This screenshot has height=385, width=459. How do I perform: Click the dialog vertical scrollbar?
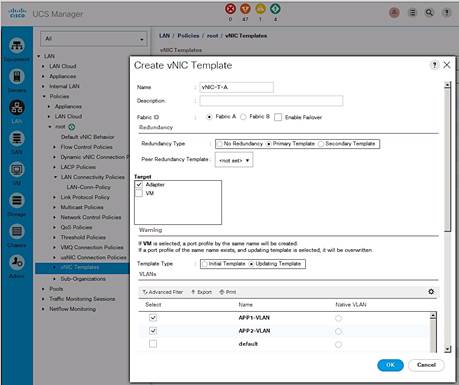click(448, 160)
